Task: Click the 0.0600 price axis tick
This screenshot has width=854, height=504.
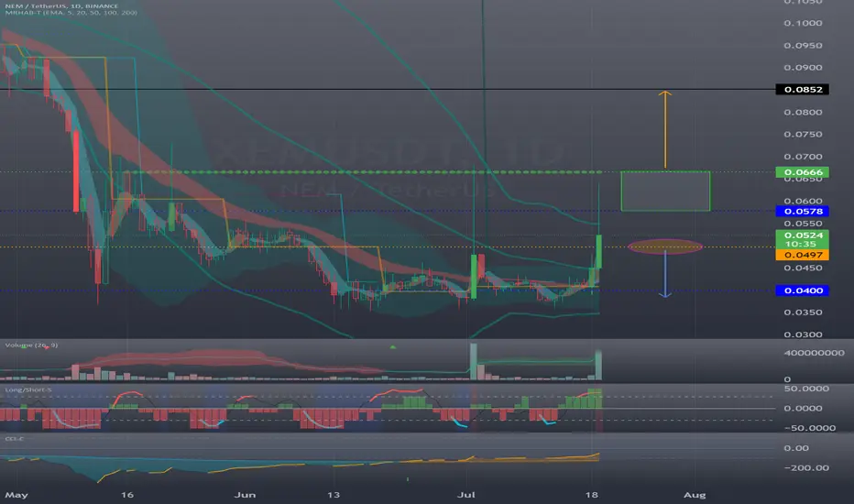Action: (803, 201)
